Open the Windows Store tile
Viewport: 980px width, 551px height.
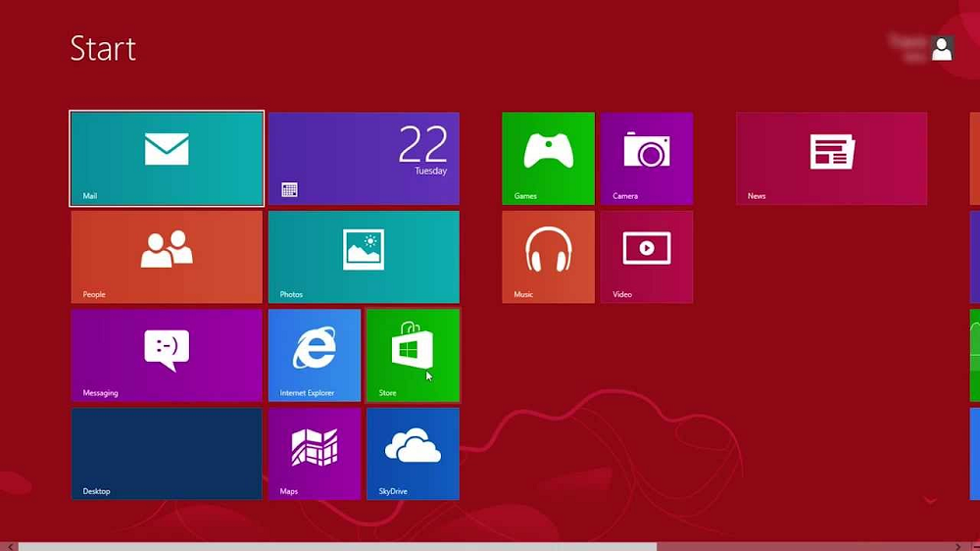(413, 355)
